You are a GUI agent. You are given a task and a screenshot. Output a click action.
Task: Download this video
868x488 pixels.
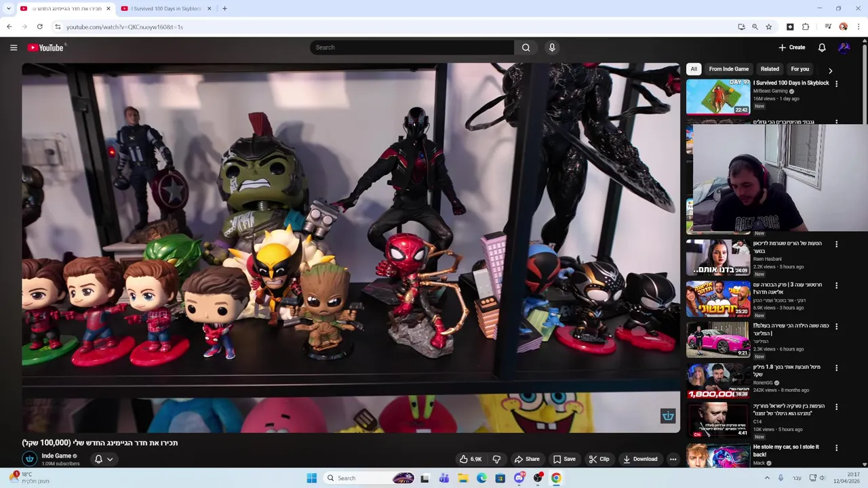click(640, 459)
